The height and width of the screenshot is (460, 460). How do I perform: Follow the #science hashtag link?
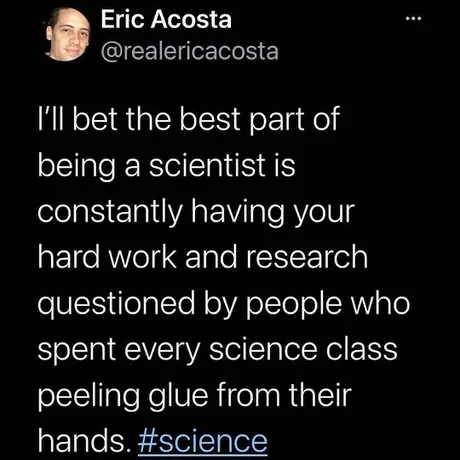[203, 441]
